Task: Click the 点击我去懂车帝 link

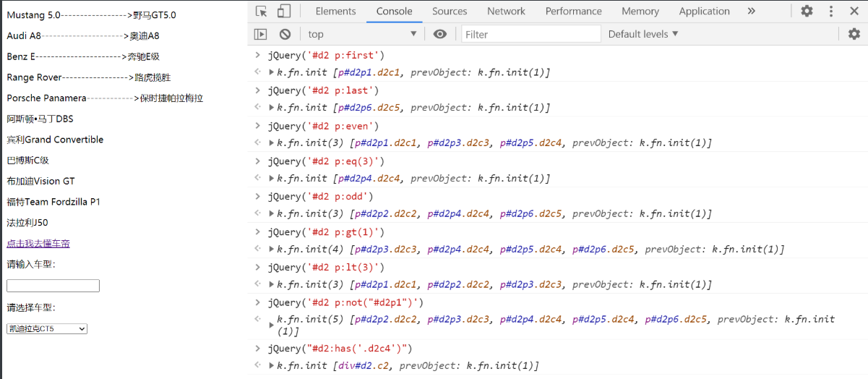Action: (x=38, y=244)
